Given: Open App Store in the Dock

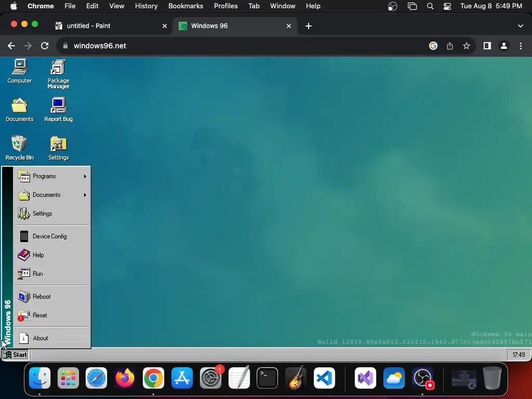Looking at the screenshot, I should pos(182,378).
